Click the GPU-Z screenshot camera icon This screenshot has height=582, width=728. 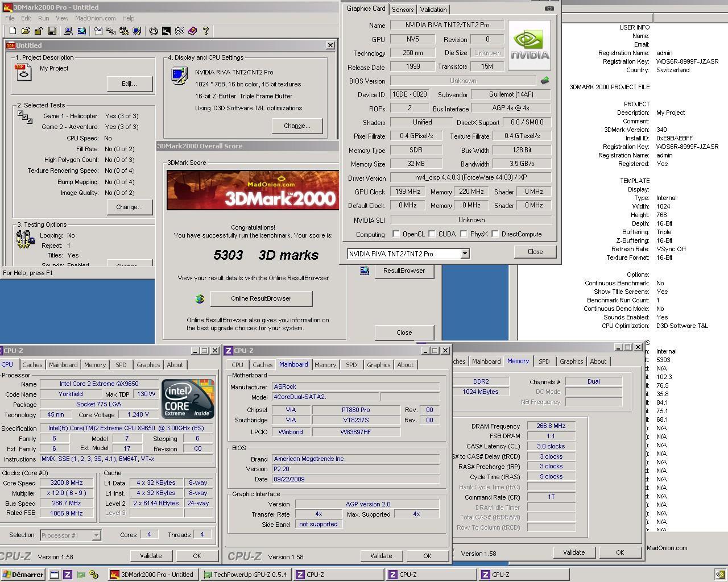[549, 8]
